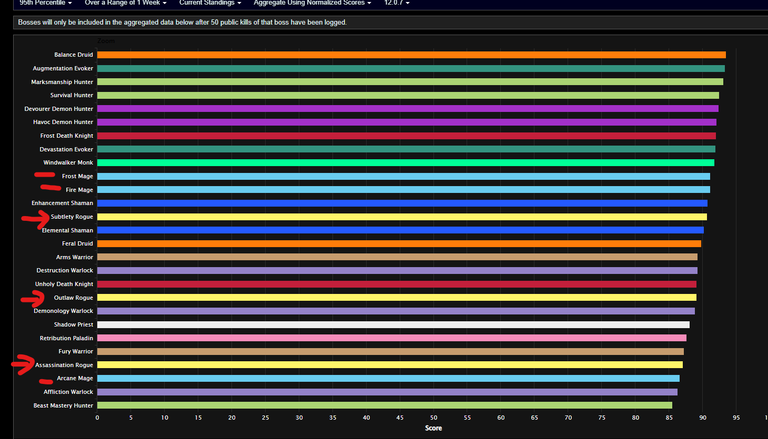Click the Arcane Mage label

[x=75, y=378]
